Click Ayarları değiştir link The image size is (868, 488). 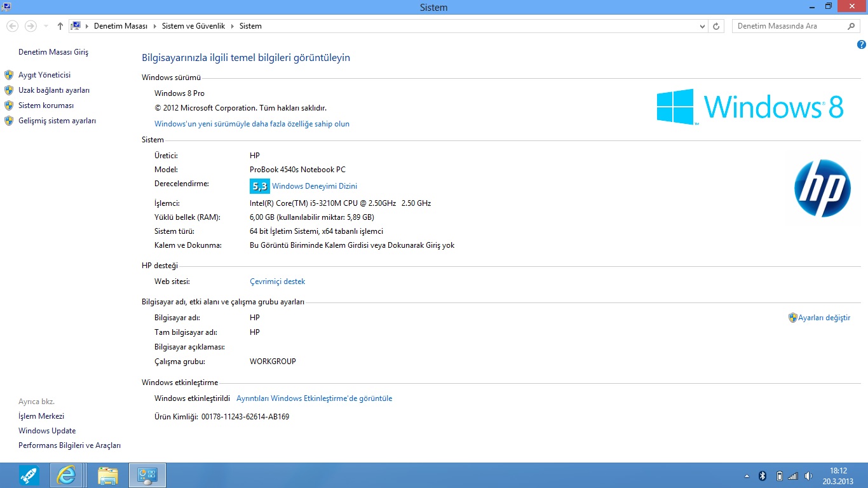point(824,318)
